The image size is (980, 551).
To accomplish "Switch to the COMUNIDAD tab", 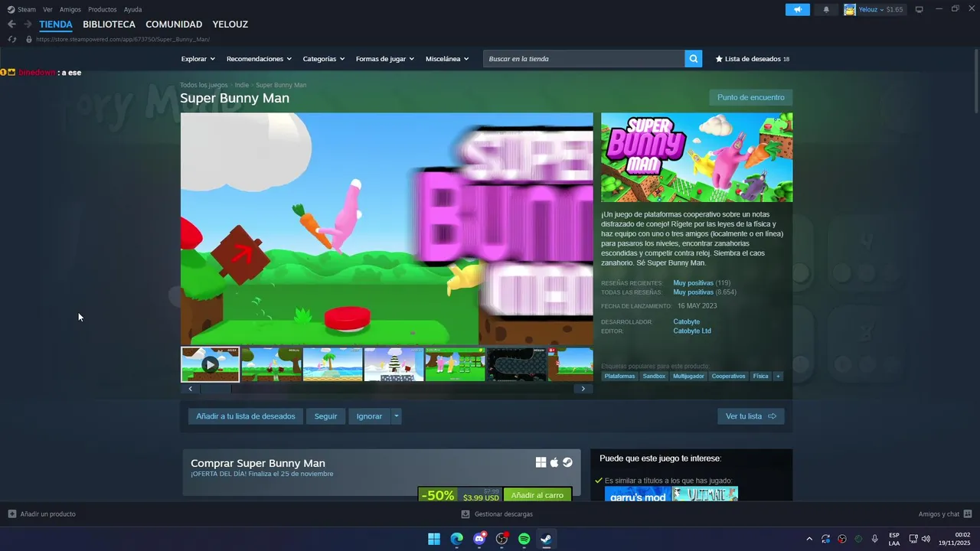I will click(174, 24).
